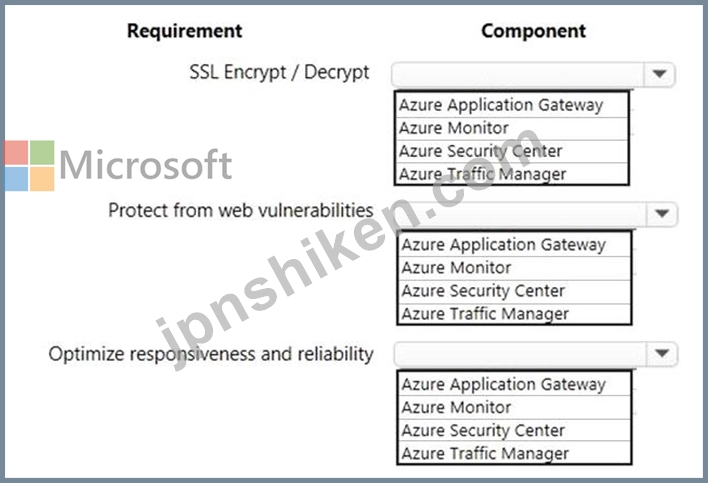This screenshot has width=708, height=483.
Task: Select Azure Traffic Manager for web vulnerabilities
Action: click(x=514, y=314)
